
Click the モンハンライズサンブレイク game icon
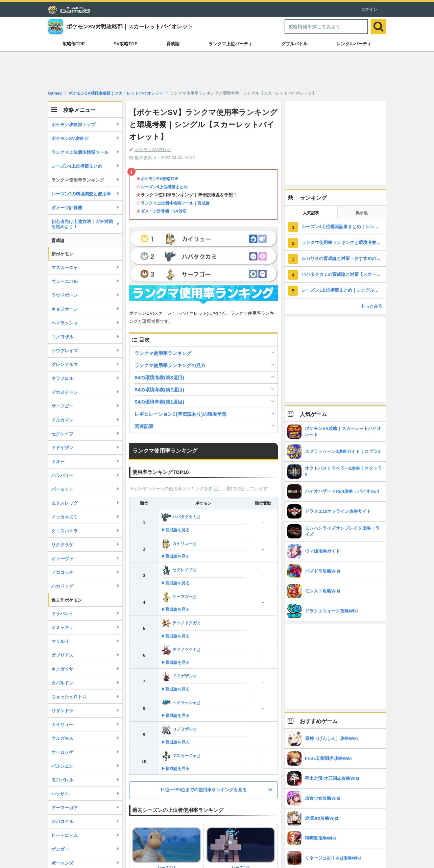pos(294,531)
